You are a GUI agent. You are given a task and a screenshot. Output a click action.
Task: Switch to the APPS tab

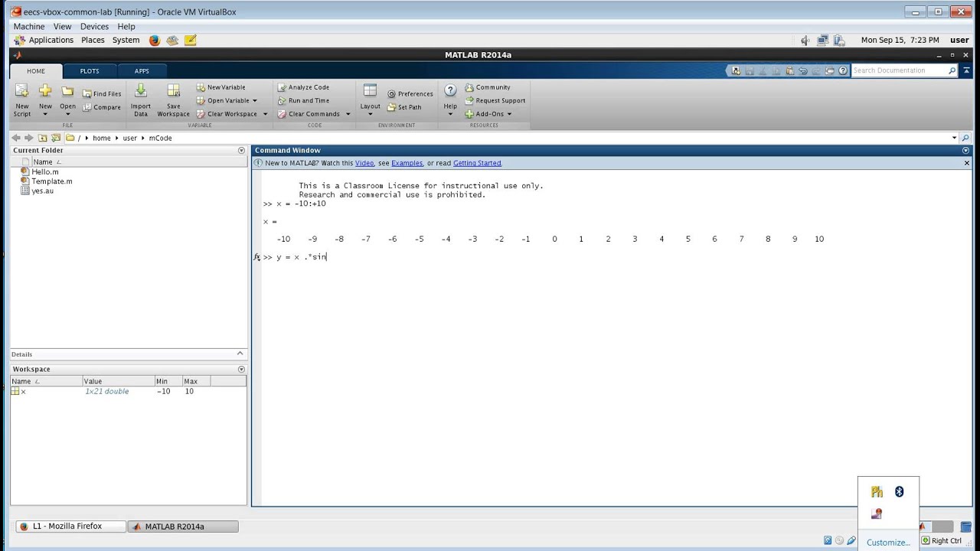[142, 71]
